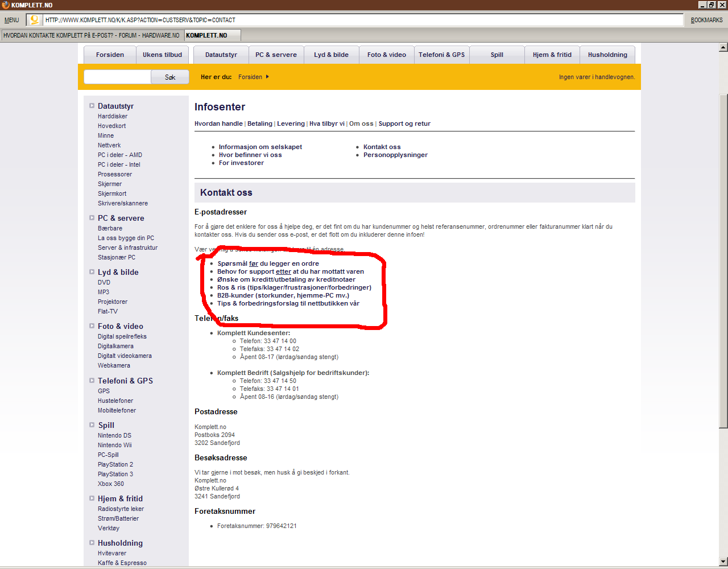Open Xbox 360 in the sidebar

click(x=111, y=484)
